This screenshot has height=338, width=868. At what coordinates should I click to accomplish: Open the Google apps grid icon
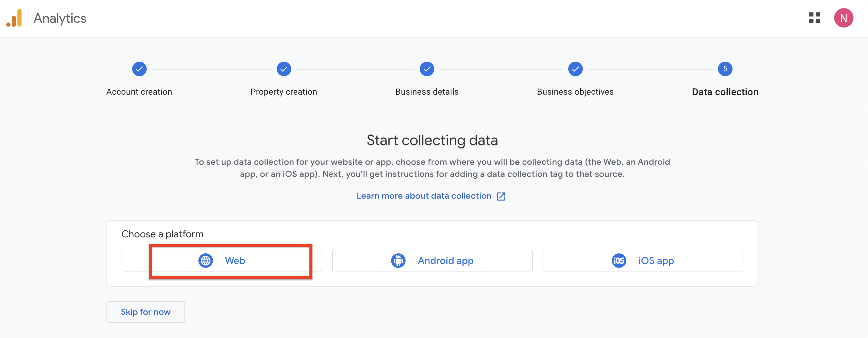pos(814,18)
